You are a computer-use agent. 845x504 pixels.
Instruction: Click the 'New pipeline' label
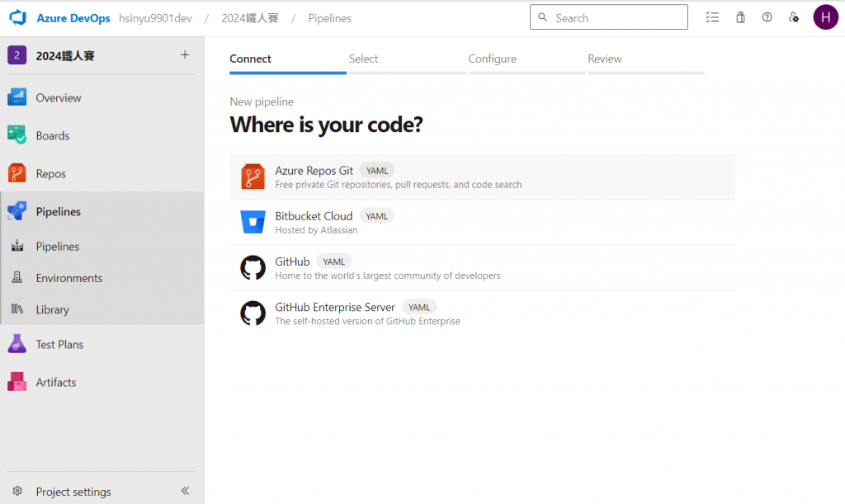click(262, 101)
